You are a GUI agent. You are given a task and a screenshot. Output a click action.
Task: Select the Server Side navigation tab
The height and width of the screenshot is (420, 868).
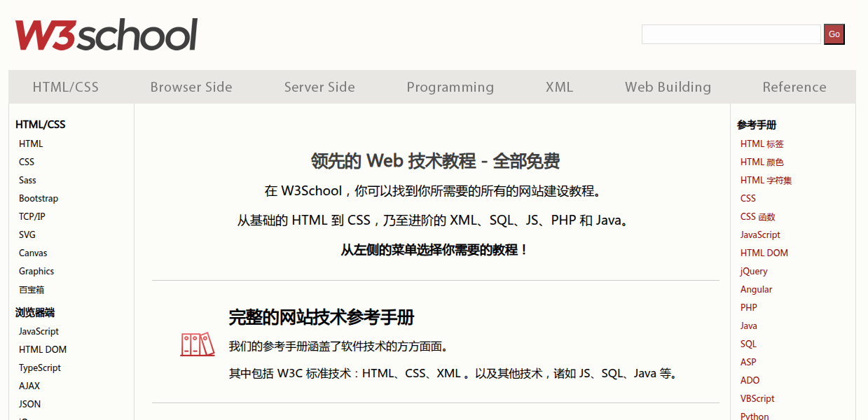319,87
